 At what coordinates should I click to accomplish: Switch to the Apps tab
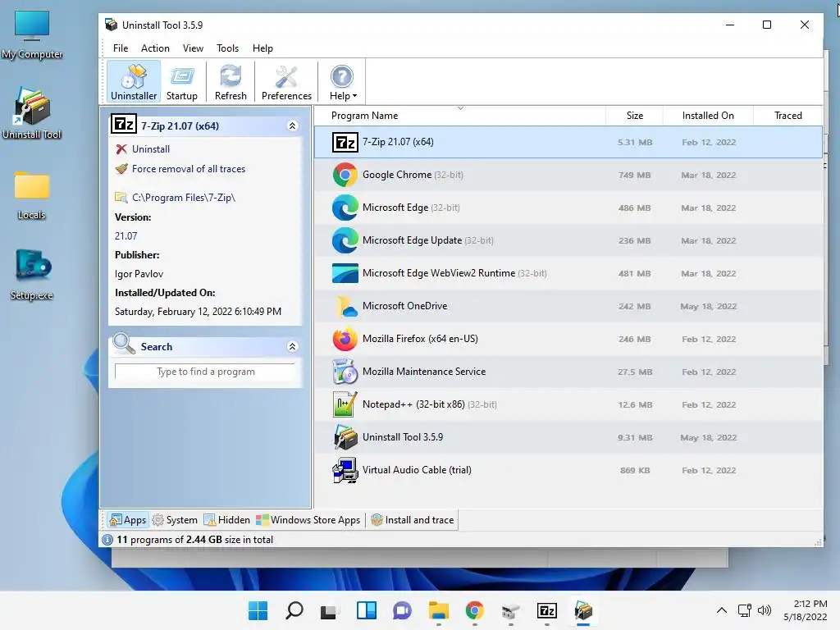[x=127, y=519]
